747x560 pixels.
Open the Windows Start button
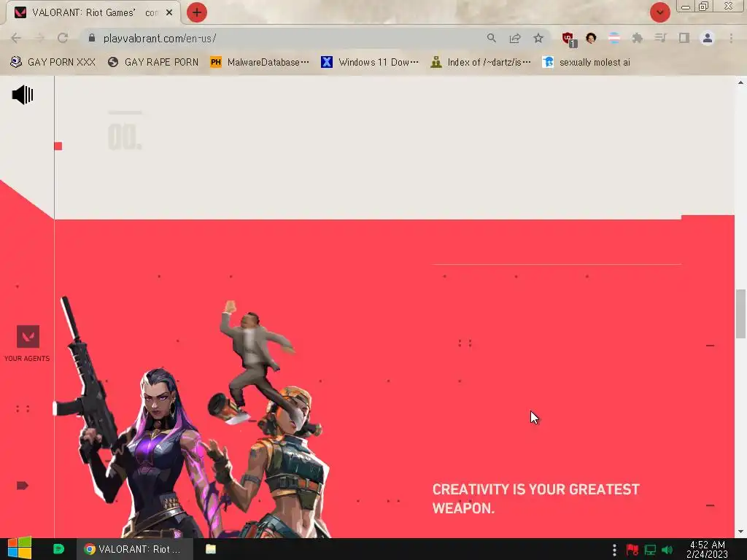[19, 548]
